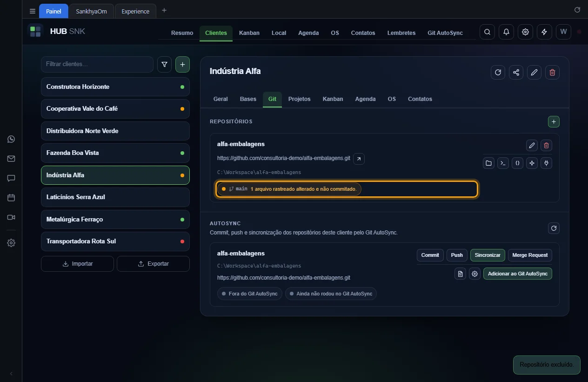
Task: Select client Distribuidora Norte Verde
Action: [x=115, y=131]
